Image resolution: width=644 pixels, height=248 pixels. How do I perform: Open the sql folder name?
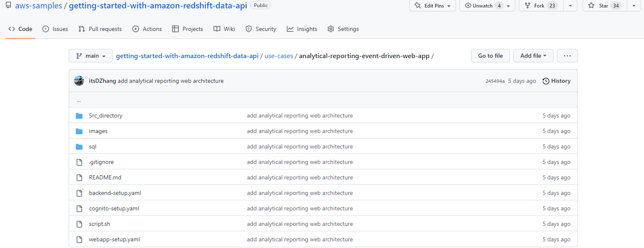coord(93,146)
